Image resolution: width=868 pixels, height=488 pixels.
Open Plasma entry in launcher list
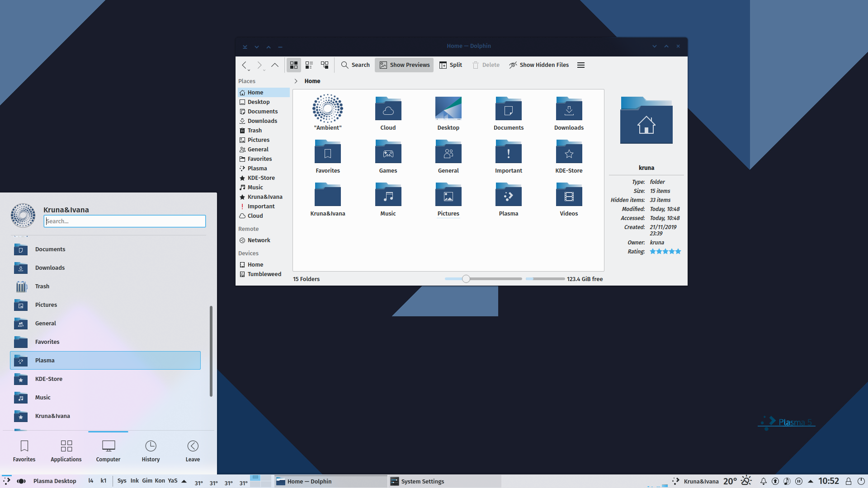pos(105,361)
